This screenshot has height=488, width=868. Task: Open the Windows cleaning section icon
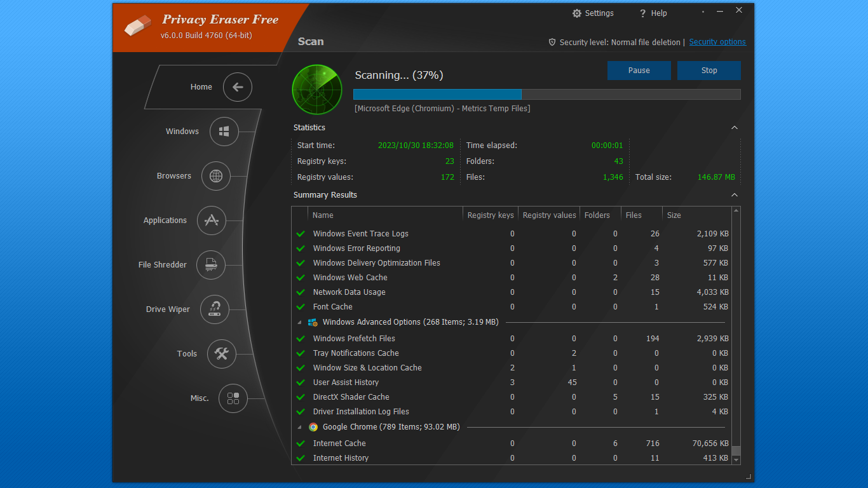tap(223, 132)
